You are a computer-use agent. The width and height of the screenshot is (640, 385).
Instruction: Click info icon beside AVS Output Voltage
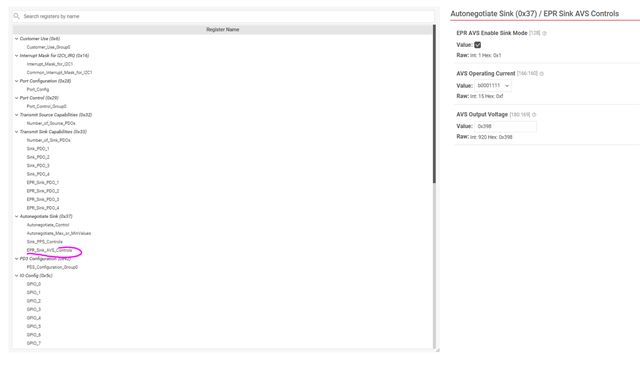(x=534, y=115)
